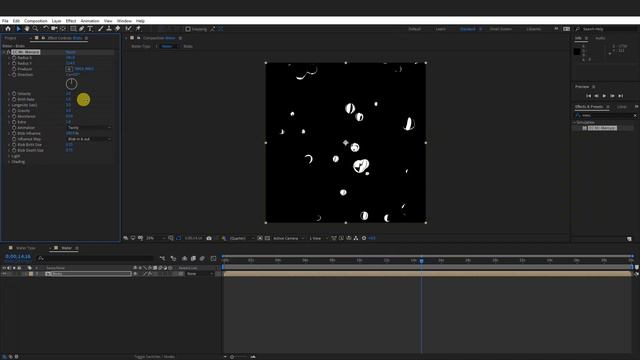The height and width of the screenshot is (360, 640).
Task: Select the Selection arrow tool
Action: tap(18, 29)
